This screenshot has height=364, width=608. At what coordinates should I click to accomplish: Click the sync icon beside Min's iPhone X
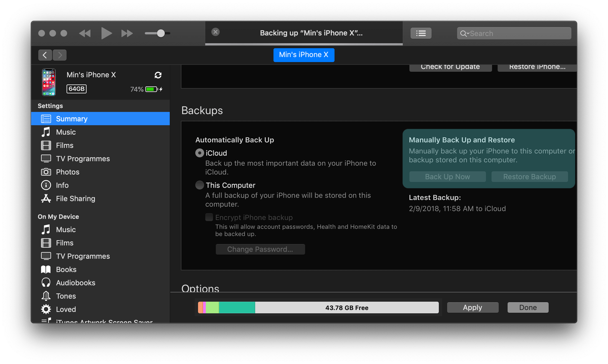(158, 75)
